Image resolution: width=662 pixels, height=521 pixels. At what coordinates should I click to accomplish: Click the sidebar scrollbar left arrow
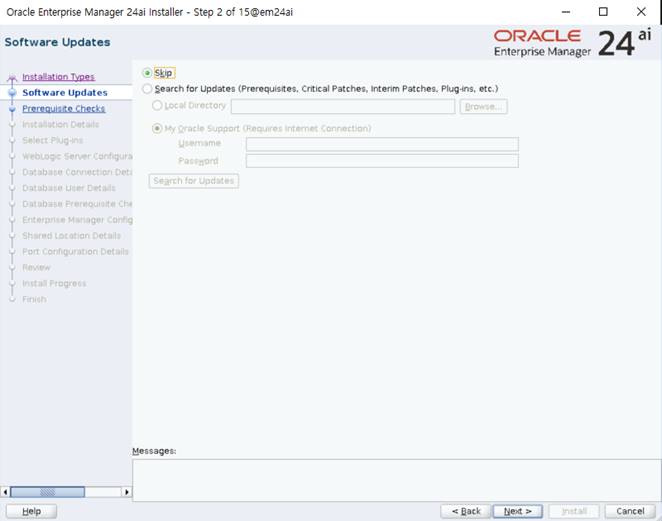click(5, 492)
